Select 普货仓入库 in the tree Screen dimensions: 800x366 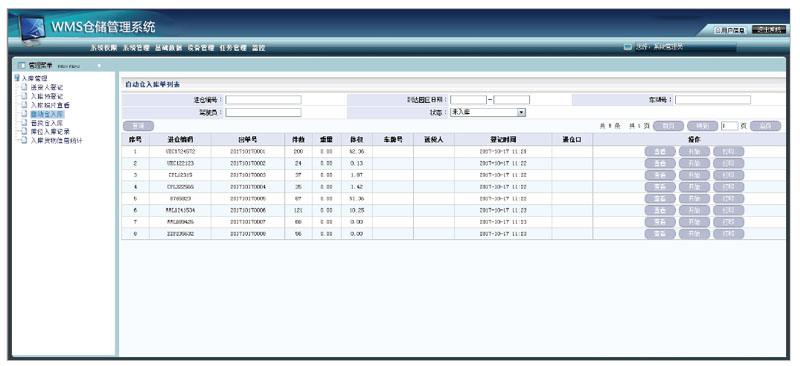46,123
